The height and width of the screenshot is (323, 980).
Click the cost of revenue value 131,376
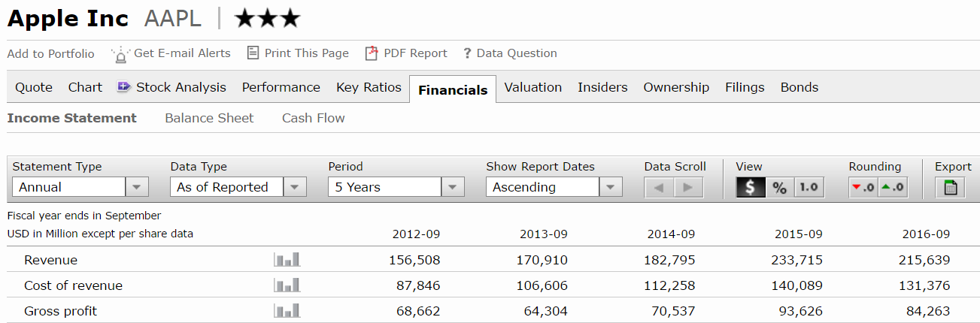pos(924,285)
